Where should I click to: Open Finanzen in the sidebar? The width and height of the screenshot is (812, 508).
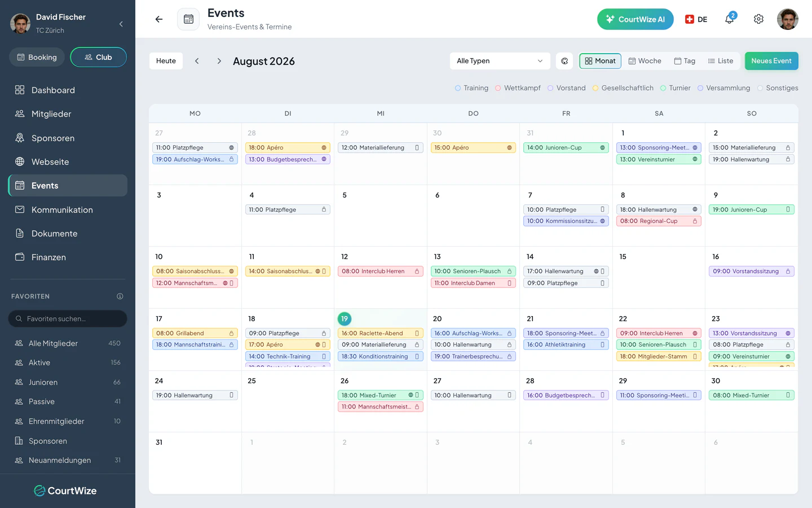tap(68, 257)
